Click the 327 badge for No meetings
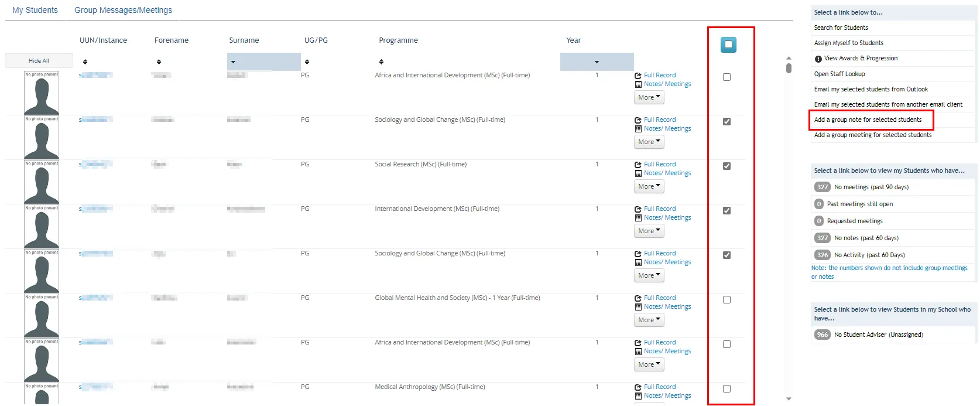The width and height of the screenshot is (980, 406). click(x=823, y=187)
